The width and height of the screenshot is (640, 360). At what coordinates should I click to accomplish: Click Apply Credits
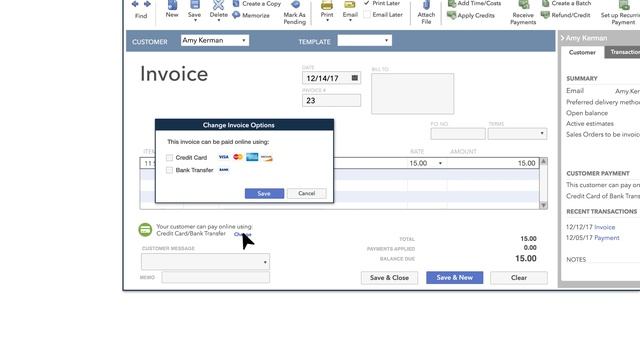pyautogui.click(x=471, y=16)
